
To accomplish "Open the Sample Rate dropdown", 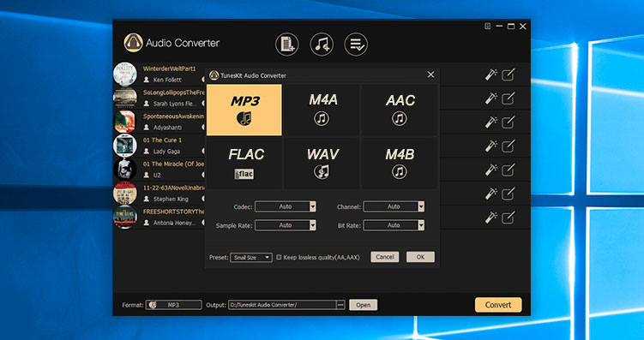I will 286,225.
